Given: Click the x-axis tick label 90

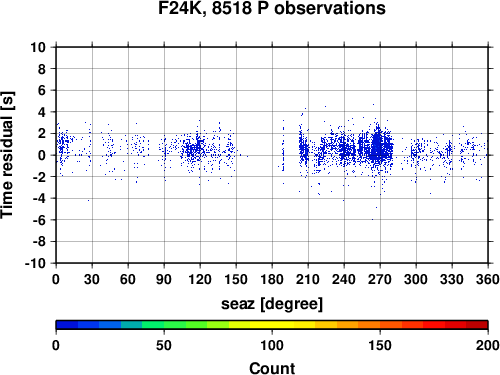Looking at the screenshot, I should (164, 279).
